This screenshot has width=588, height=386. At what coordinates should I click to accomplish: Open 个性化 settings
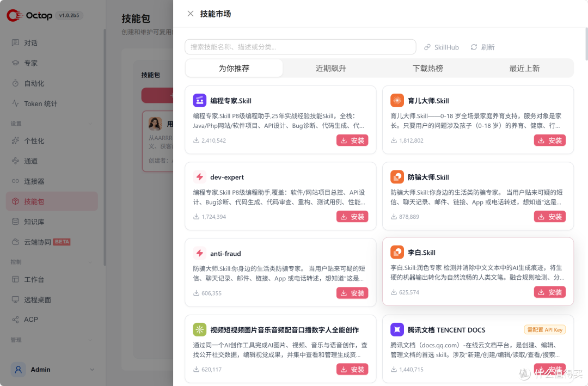(52, 140)
